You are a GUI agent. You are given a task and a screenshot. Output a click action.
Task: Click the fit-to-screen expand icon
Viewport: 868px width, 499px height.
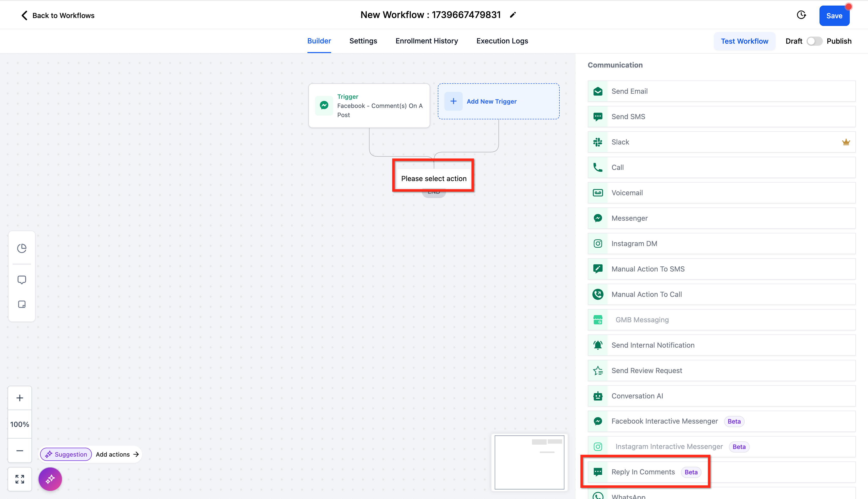pyautogui.click(x=20, y=479)
